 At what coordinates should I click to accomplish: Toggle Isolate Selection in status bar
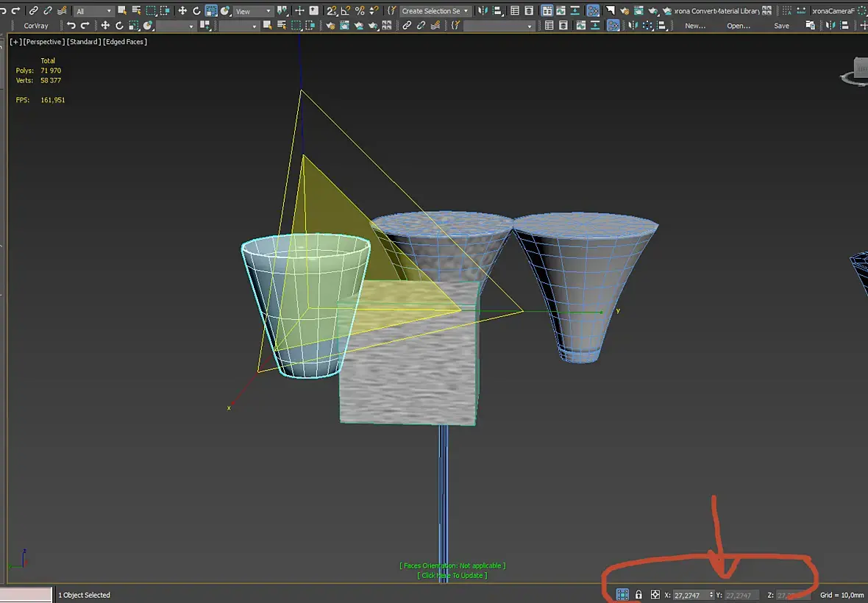622,594
